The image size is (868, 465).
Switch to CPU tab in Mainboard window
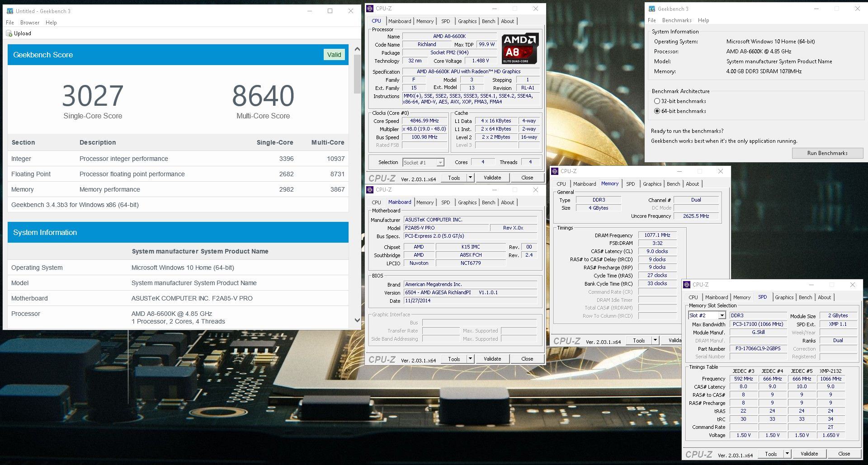click(x=376, y=202)
